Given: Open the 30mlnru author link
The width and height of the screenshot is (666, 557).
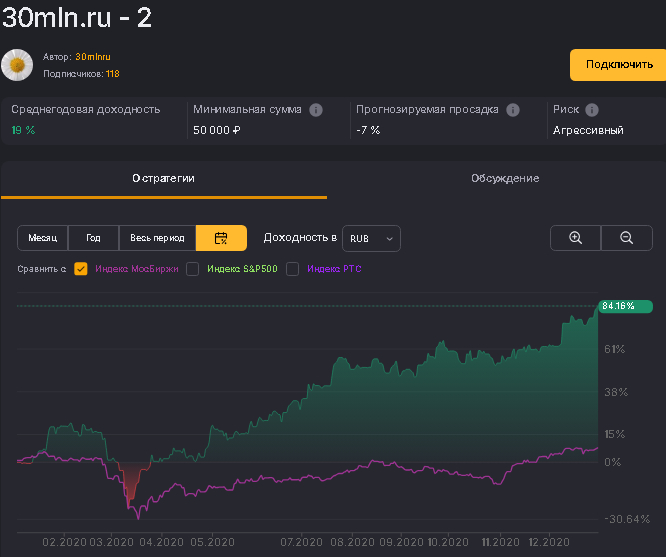Looking at the screenshot, I should (92, 57).
